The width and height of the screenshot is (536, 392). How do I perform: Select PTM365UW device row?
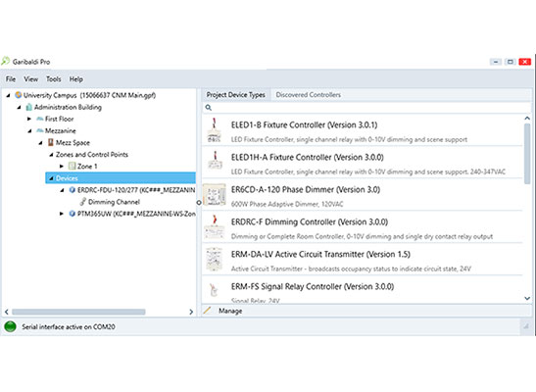(136, 214)
